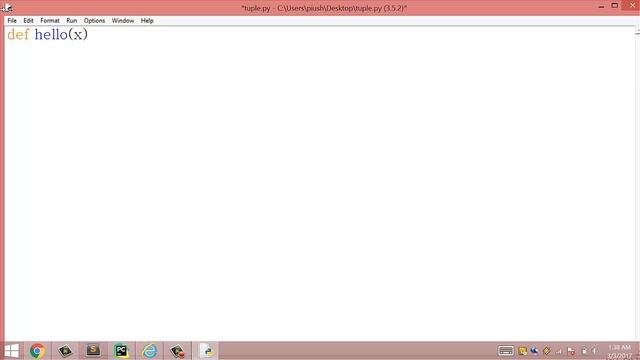Open the Action Center flag icon
The width and height of the screenshot is (640, 360).
point(571,351)
